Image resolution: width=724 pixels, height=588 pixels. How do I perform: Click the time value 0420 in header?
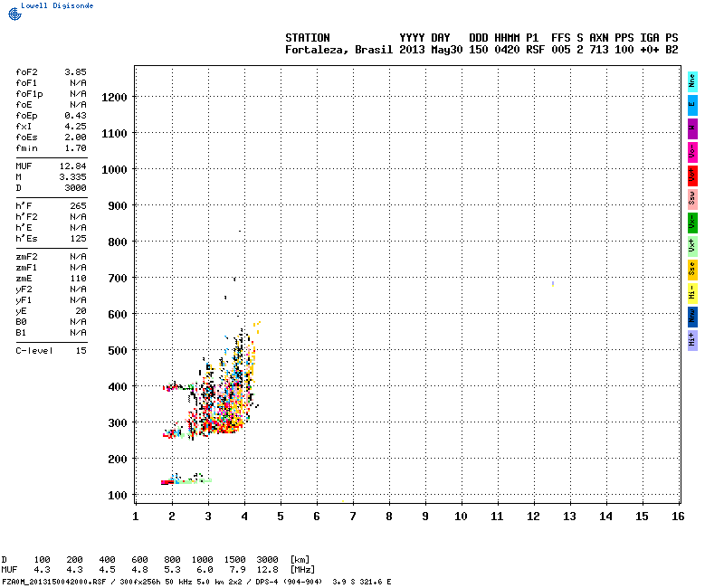point(507,50)
